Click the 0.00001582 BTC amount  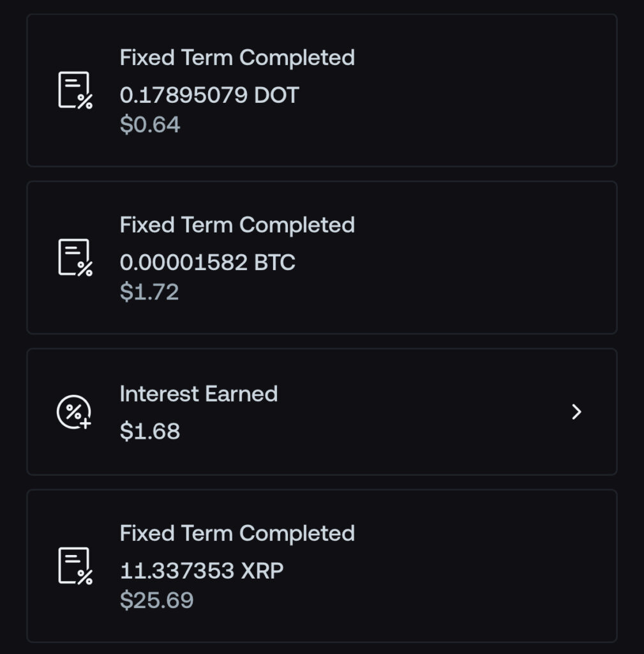(207, 262)
